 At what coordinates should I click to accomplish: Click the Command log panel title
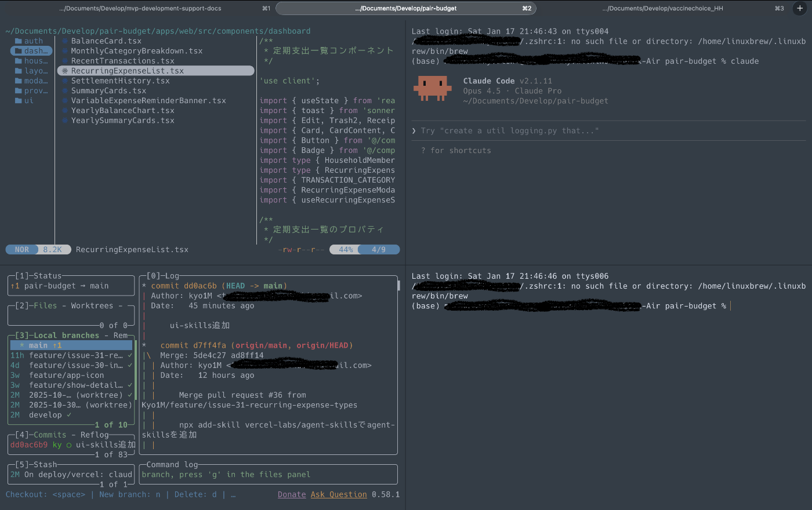172,464
